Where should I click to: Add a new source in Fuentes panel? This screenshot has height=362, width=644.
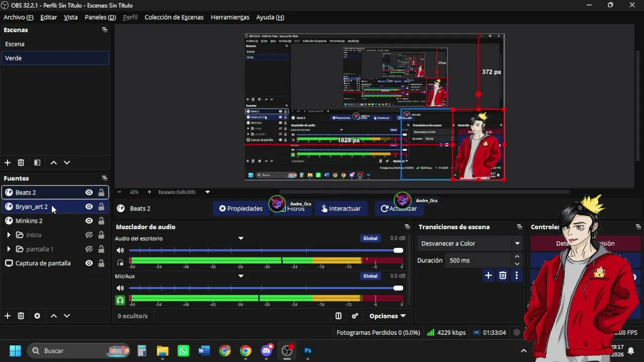tap(8, 316)
